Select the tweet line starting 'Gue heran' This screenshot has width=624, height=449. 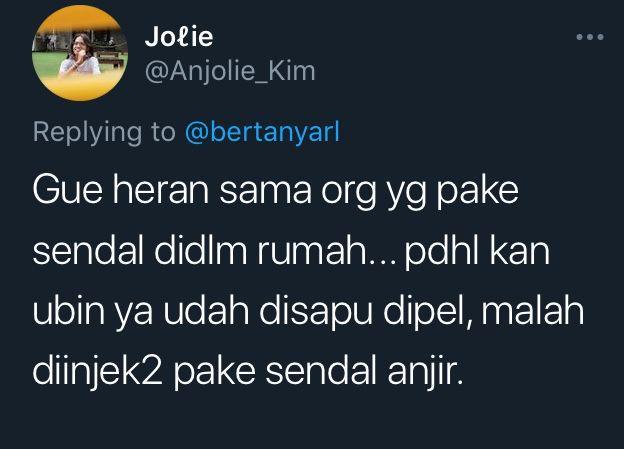point(275,192)
